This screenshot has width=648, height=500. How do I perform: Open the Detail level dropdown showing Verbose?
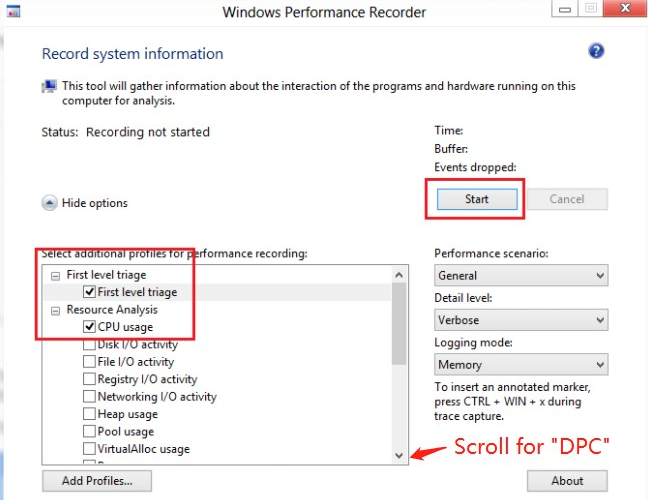click(x=521, y=320)
